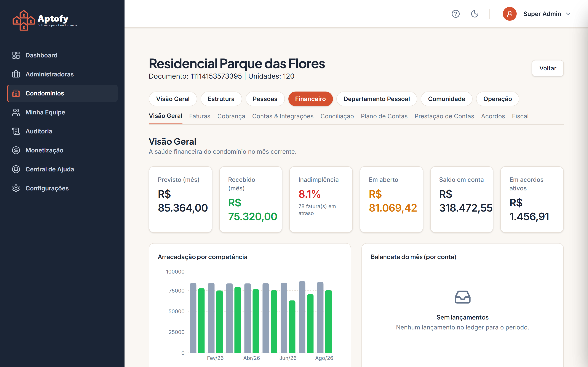The width and height of the screenshot is (588, 367).
Task: Switch to the Departamento Pessoal tab
Action: coord(377,99)
